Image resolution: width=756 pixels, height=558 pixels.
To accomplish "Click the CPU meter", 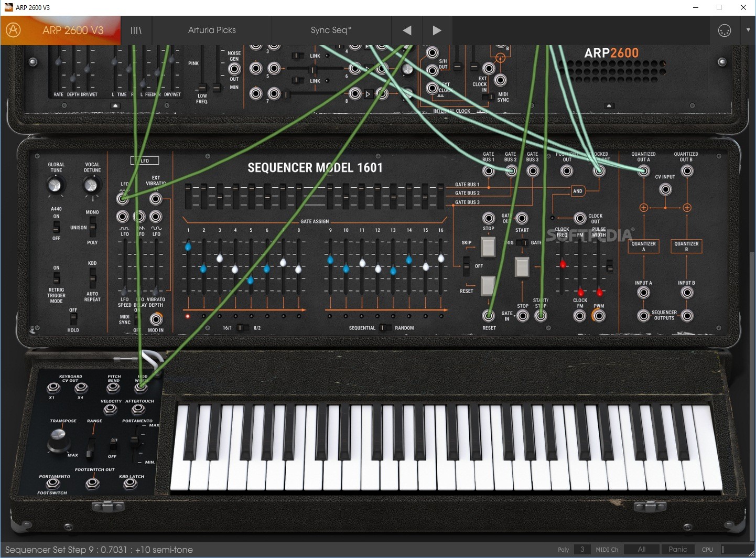I will pyautogui.click(x=737, y=550).
